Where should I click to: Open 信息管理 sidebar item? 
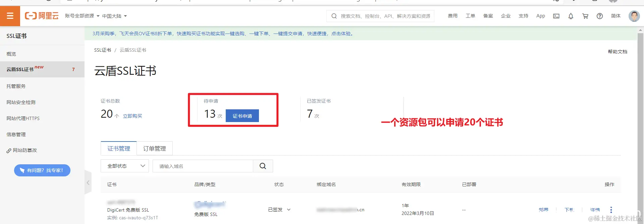[42, 134]
